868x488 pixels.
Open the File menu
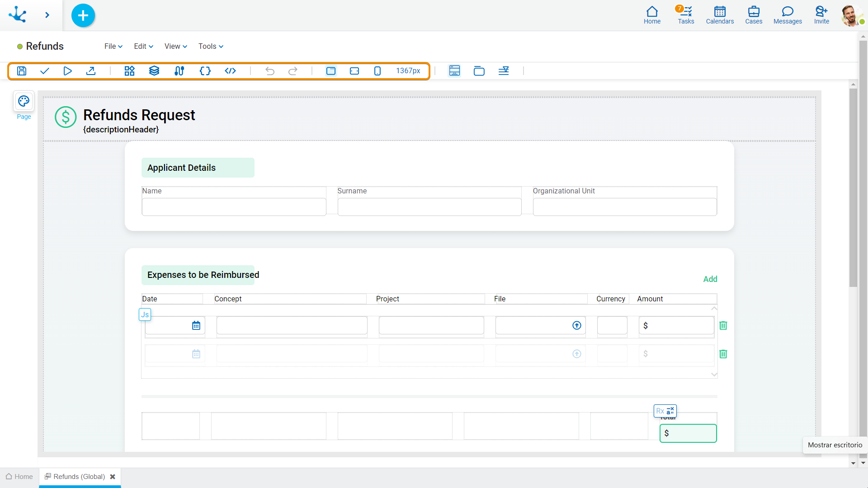pyautogui.click(x=113, y=47)
